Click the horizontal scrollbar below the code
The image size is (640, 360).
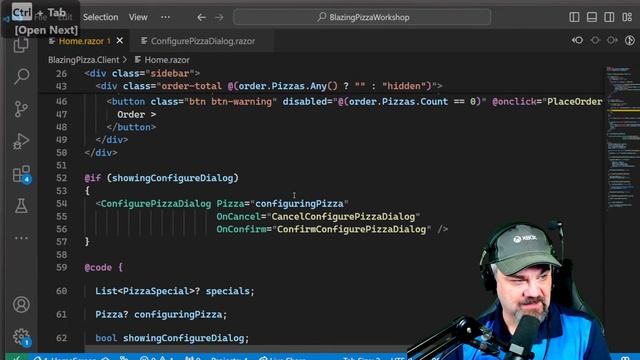point(246,349)
